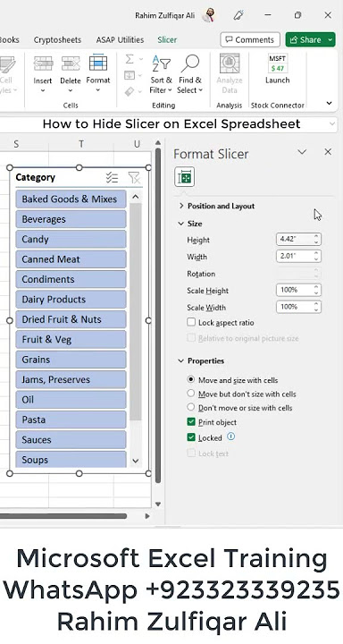The height and width of the screenshot is (644, 343).
Task: Toggle multi-select icon in Category slicer
Action: pos(112,177)
